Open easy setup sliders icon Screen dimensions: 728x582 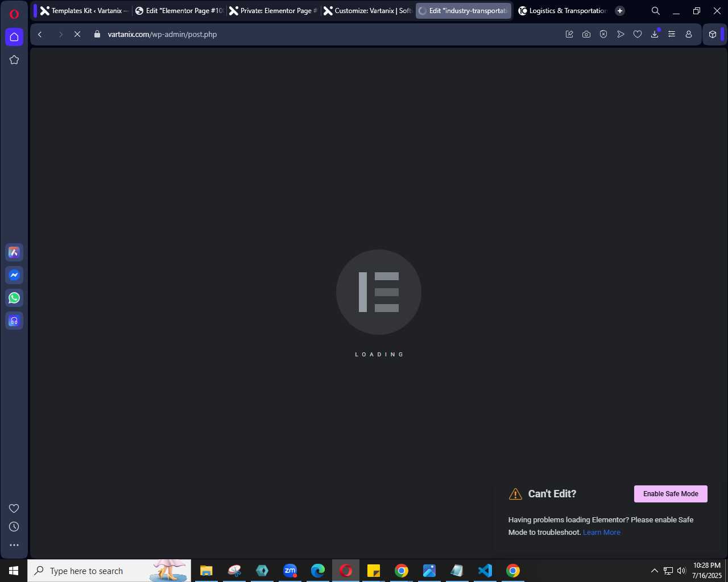pyautogui.click(x=672, y=34)
